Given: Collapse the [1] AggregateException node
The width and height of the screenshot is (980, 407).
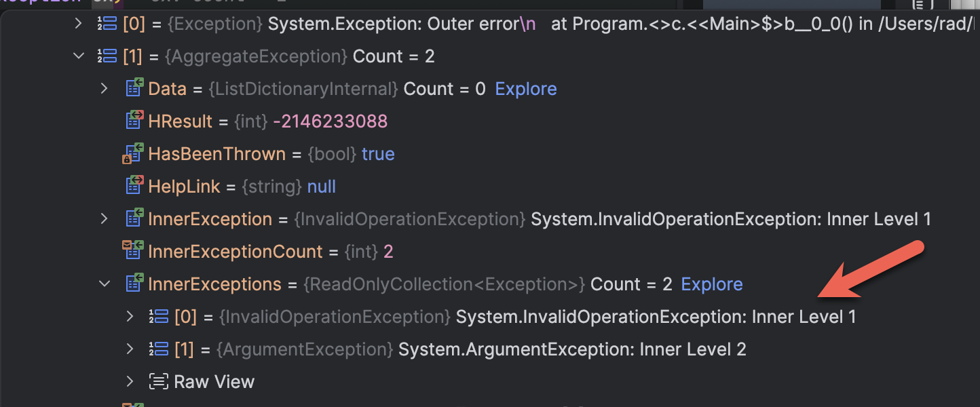Looking at the screenshot, I should point(79,56).
